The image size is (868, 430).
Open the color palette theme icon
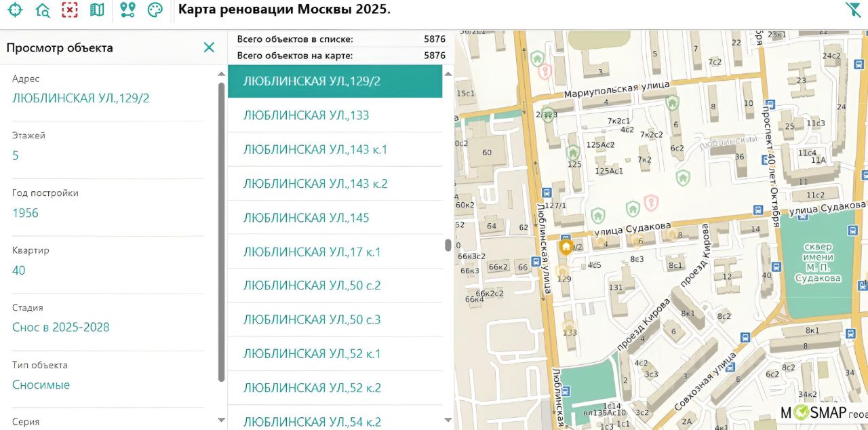click(x=155, y=9)
